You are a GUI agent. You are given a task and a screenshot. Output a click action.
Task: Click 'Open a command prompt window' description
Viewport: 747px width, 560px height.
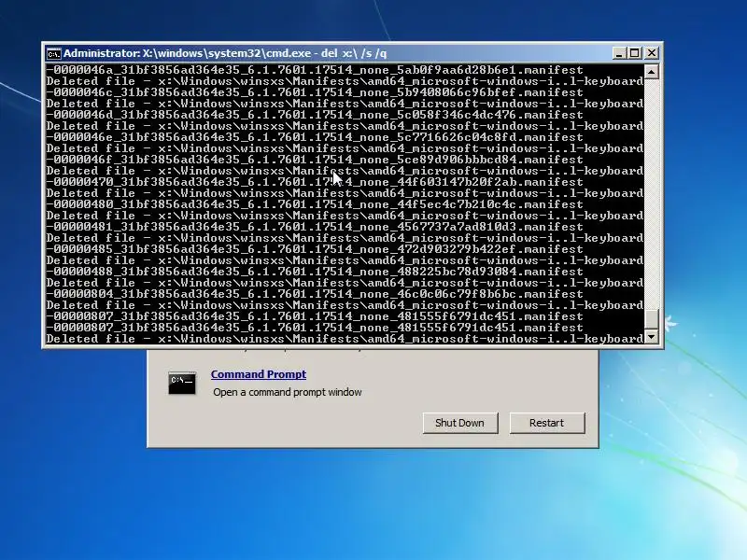288,392
